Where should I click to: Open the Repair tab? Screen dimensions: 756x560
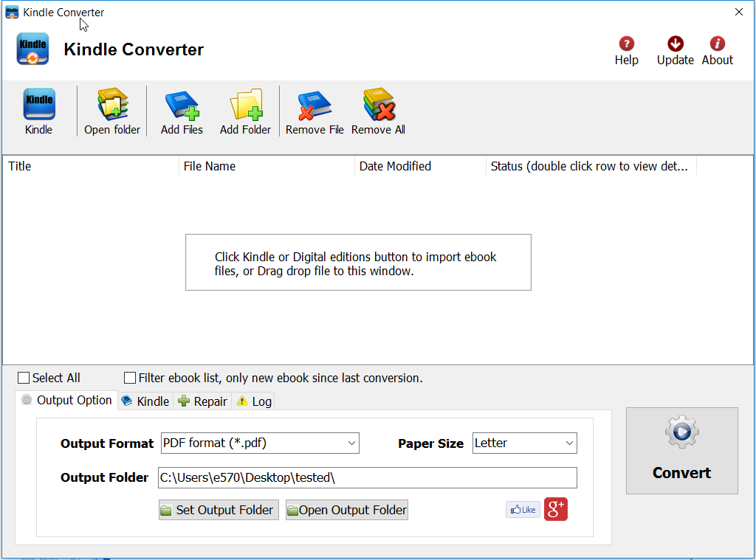click(202, 401)
